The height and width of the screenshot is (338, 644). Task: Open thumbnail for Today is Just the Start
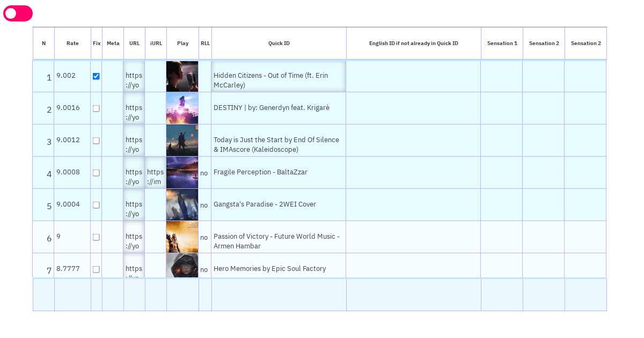coord(182,141)
